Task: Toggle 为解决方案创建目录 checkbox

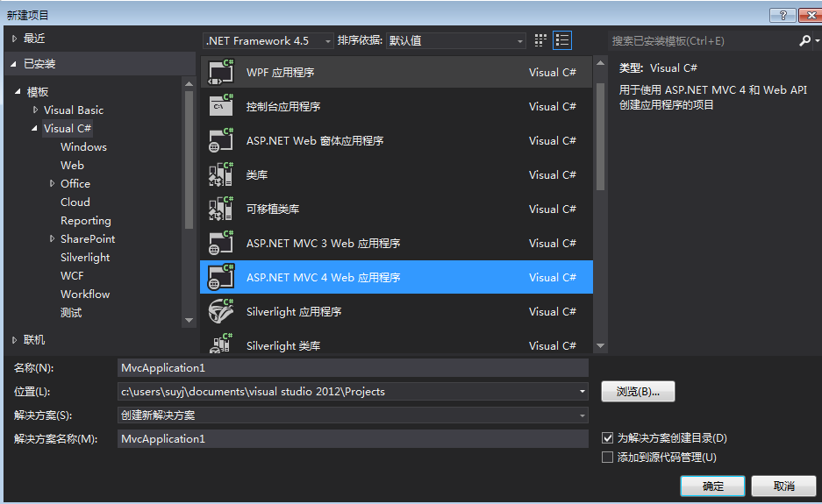Action: [x=607, y=438]
